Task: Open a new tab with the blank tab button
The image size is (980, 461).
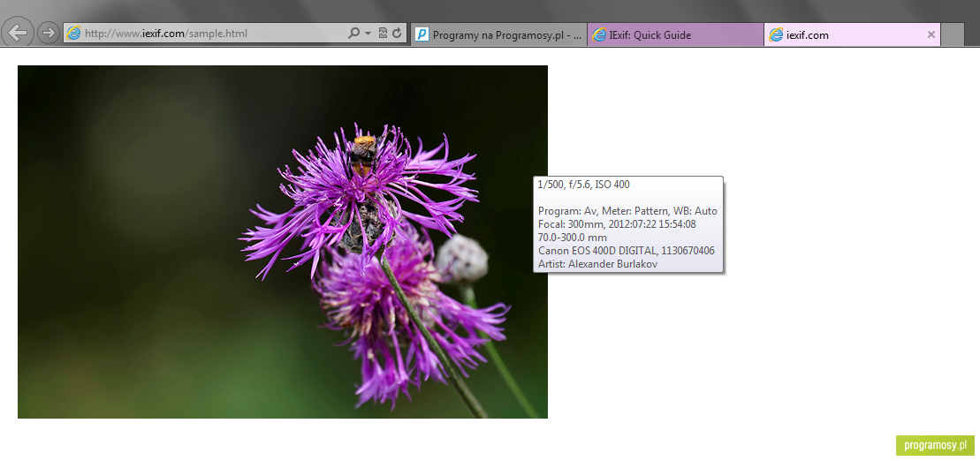Action: point(952,35)
